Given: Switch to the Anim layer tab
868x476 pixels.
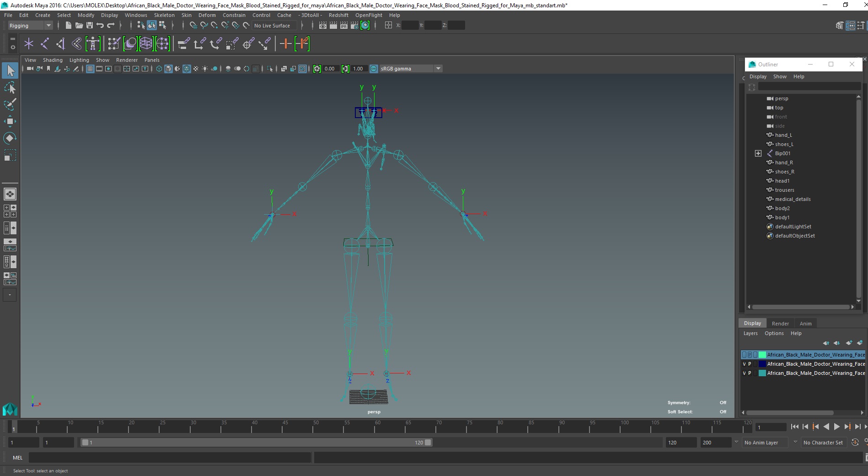Looking at the screenshot, I should (x=805, y=323).
